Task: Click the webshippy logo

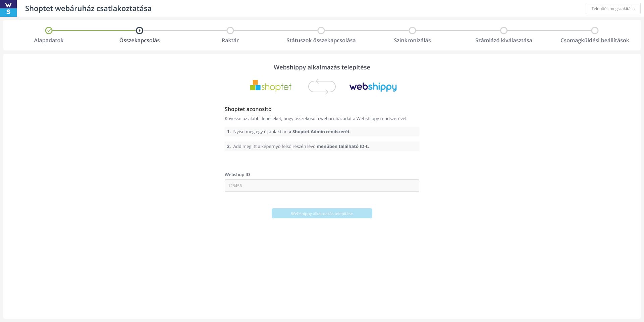Action: coord(373,87)
